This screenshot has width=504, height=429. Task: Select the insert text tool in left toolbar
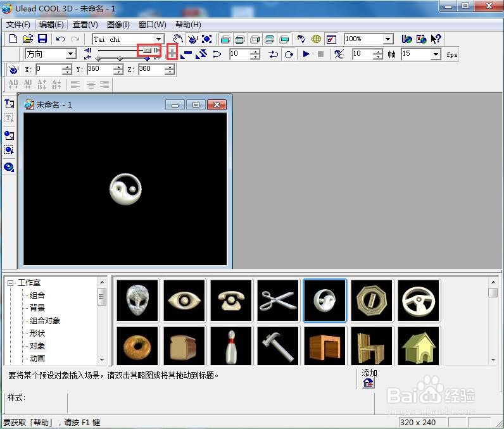[x=9, y=104]
